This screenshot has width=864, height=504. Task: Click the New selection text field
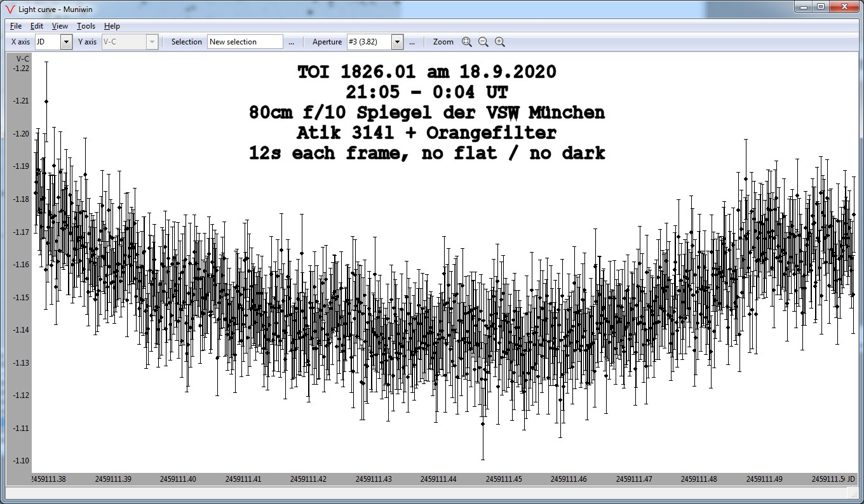(245, 42)
